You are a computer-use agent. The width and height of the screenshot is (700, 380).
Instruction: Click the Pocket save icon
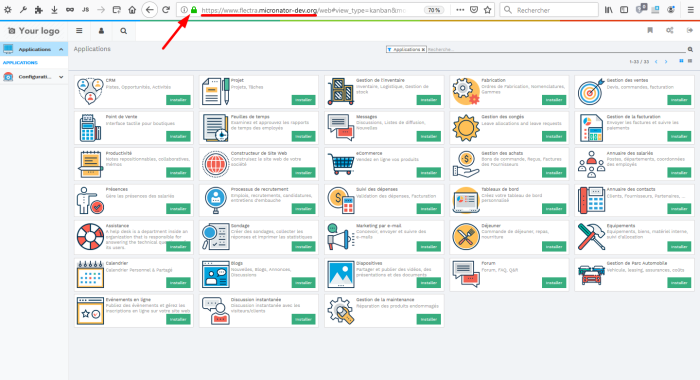474,10
